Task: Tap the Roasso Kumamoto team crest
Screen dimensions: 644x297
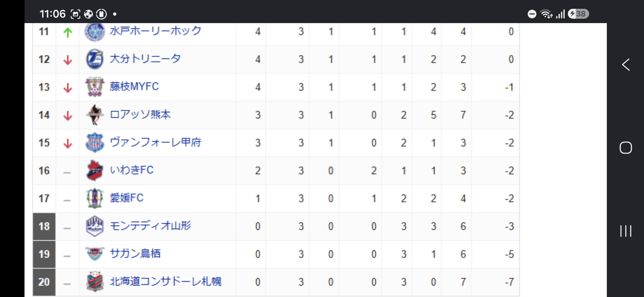Action: tap(95, 115)
